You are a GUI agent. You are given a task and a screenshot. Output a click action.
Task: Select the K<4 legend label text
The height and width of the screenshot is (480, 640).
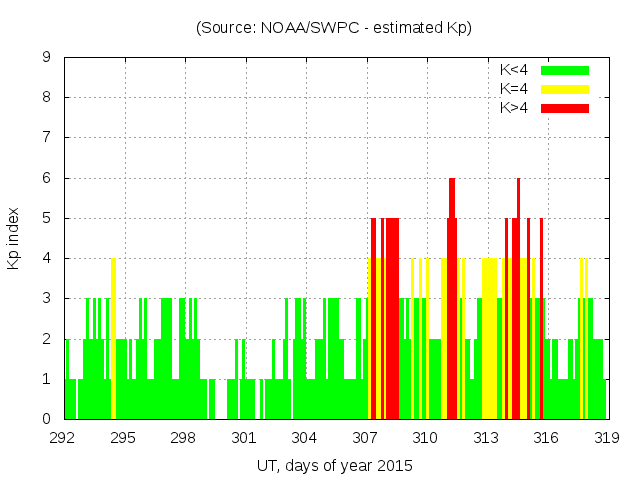[515, 70]
